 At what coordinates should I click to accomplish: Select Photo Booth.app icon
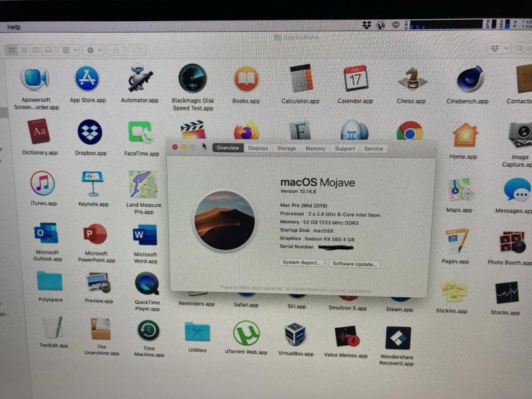(511, 242)
